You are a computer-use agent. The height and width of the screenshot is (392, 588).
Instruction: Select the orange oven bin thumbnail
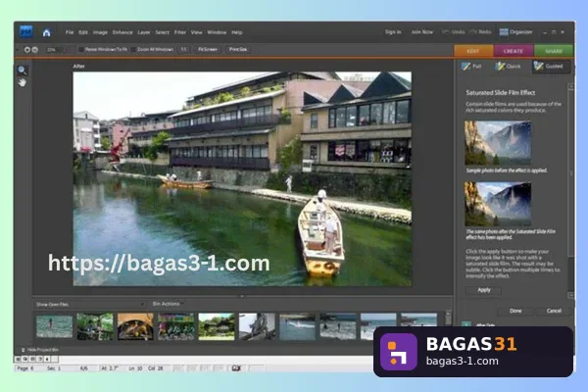(135, 326)
